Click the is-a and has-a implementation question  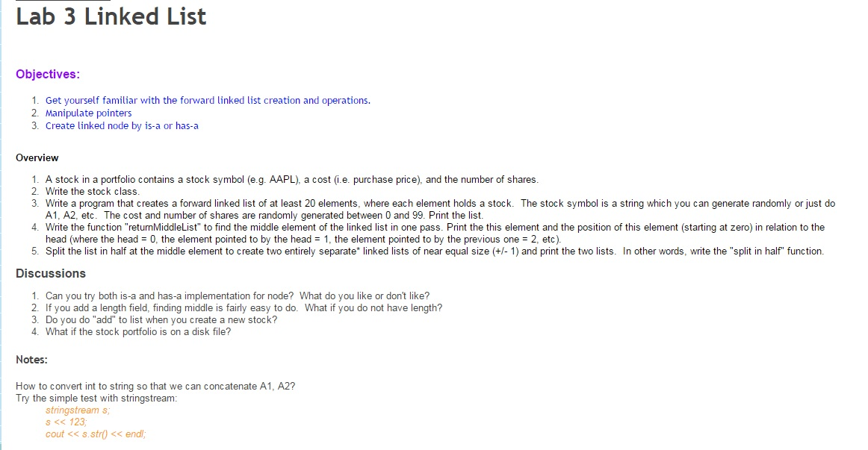point(238,296)
